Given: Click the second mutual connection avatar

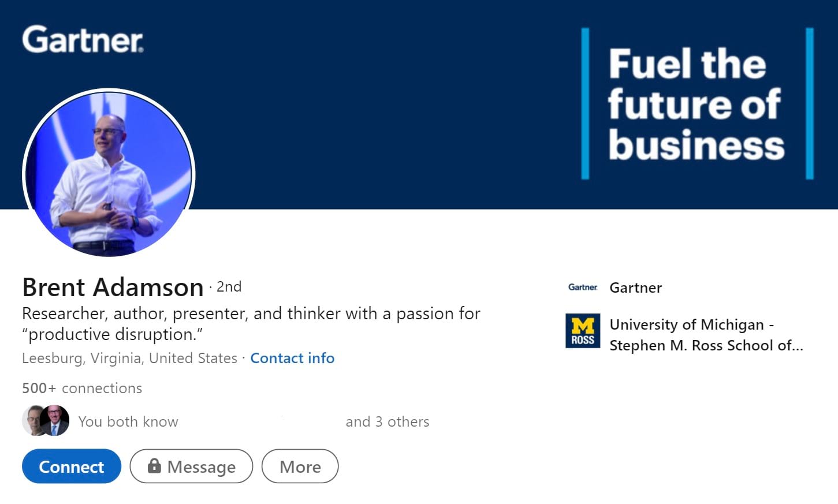Looking at the screenshot, I should click(x=55, y=420).
